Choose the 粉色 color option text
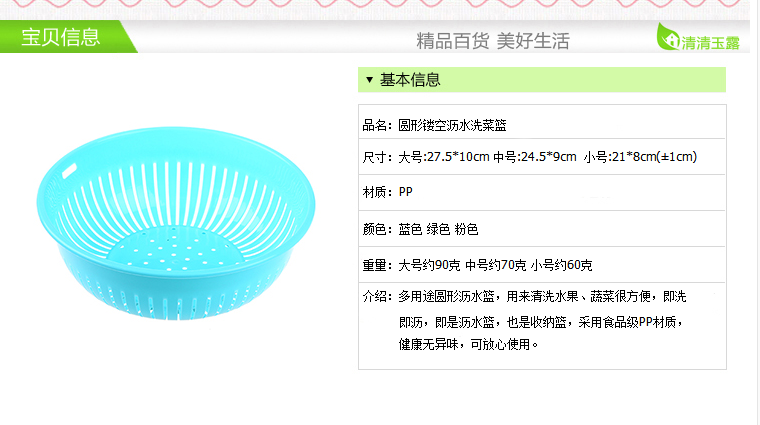The width and height of the screenshot is (760, 425). (x=466, y=229)
